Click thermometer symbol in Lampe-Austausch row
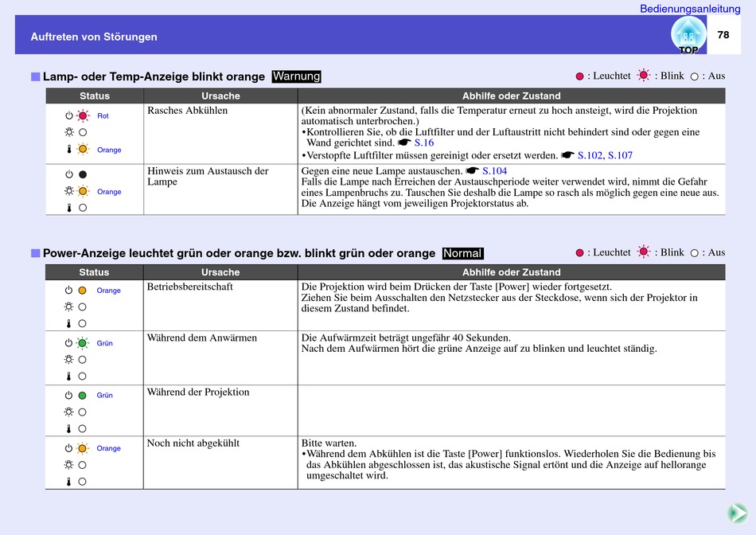The height and width of the screenshot is (535, 756). [69, 208]
